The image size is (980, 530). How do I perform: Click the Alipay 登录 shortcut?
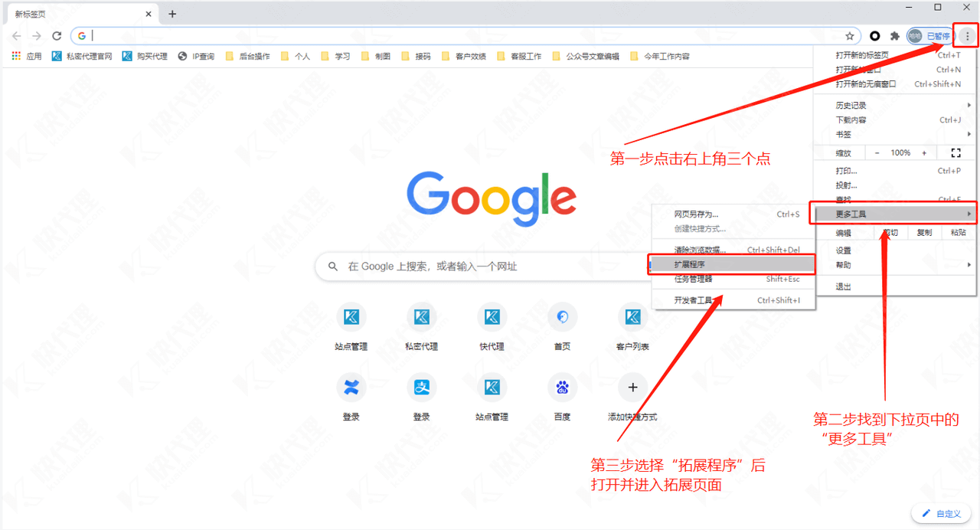(422, 388)
